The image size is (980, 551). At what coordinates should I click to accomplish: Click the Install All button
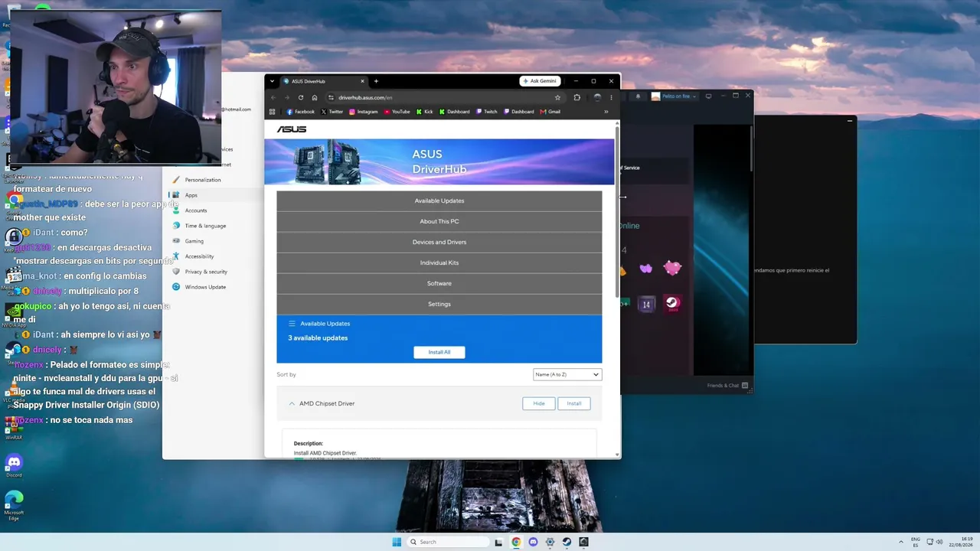pos(439,352)
